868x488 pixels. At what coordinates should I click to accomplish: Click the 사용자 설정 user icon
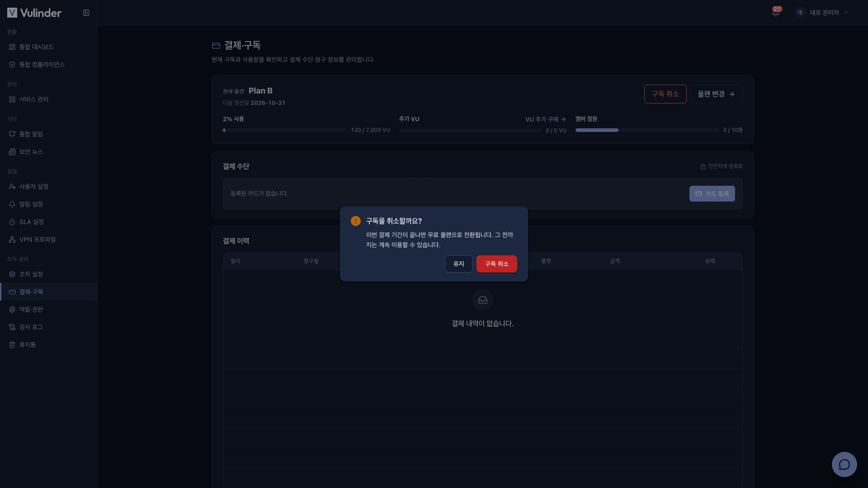pos(12,187)
